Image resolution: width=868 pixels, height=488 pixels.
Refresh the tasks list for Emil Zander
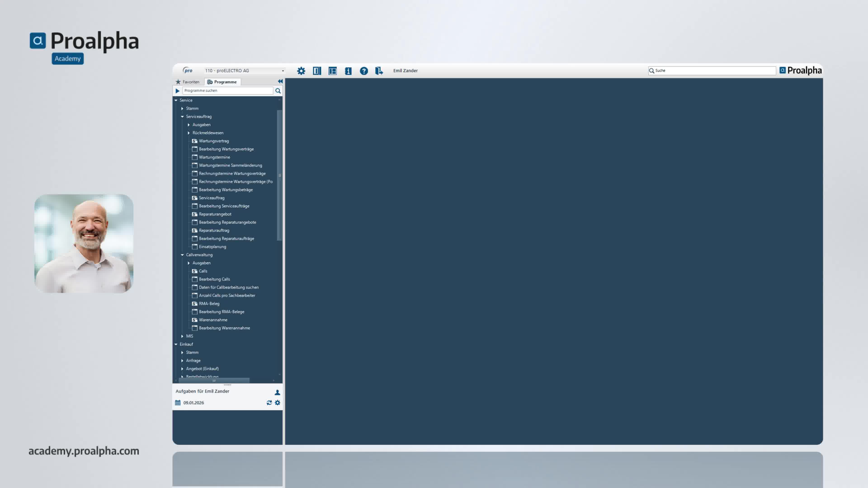[x=269, y=402]
